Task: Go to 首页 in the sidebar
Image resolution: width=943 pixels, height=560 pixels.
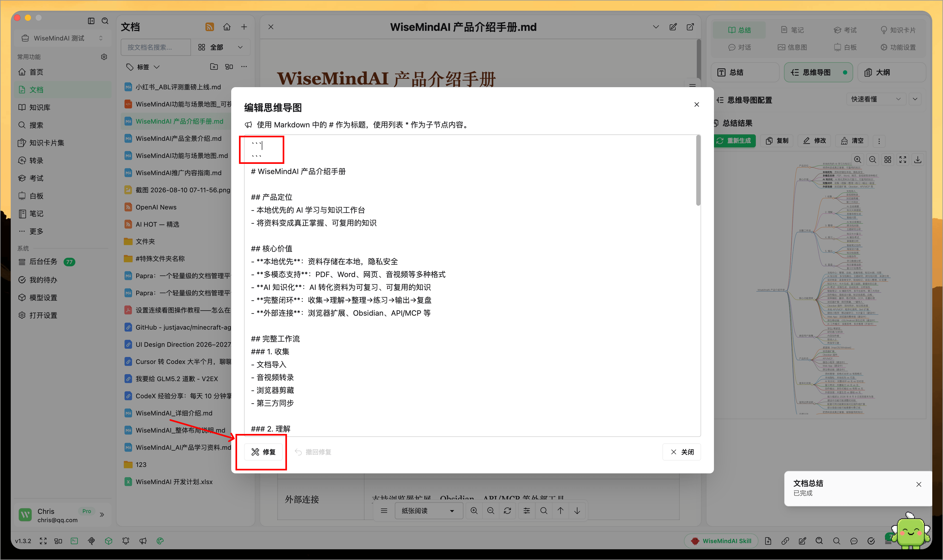Action: [62, 72]
